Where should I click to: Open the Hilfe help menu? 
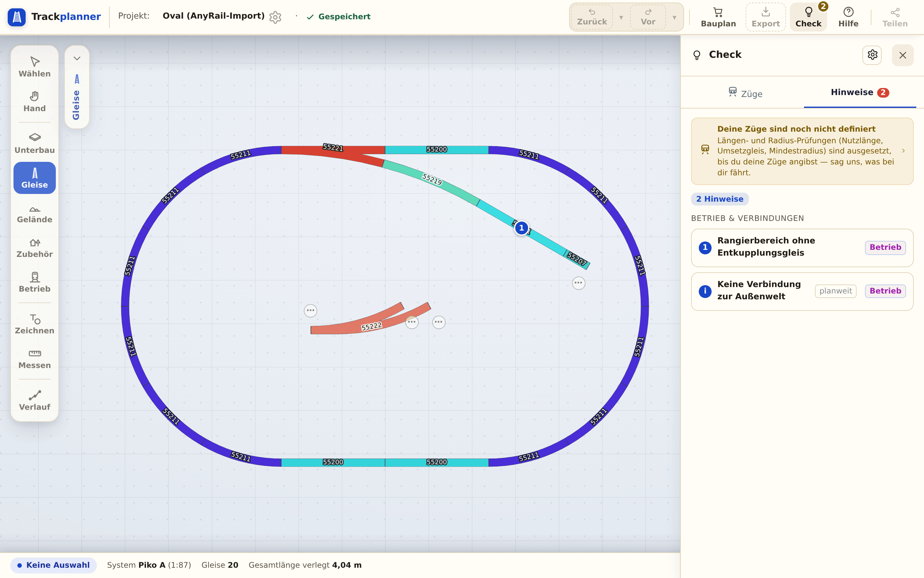[848, 17]
